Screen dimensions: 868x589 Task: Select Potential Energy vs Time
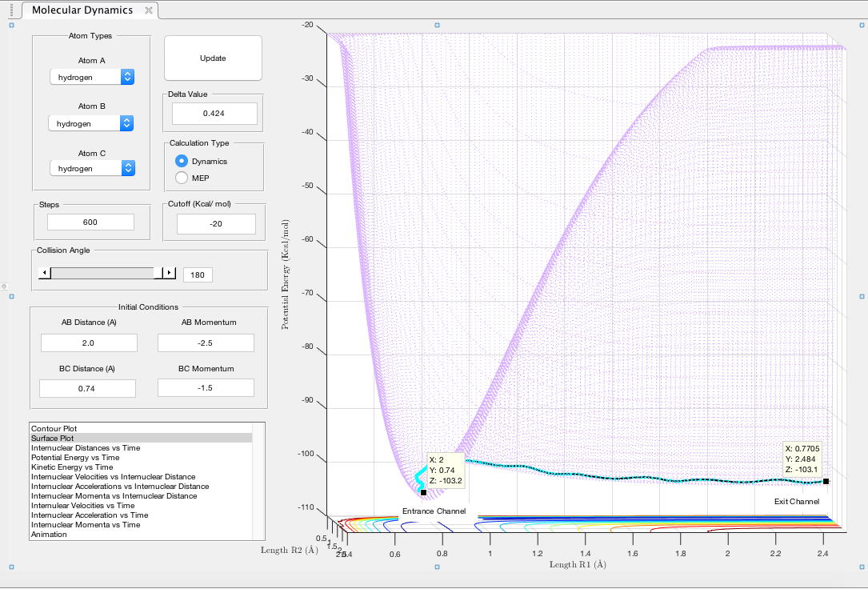(141, 457)
